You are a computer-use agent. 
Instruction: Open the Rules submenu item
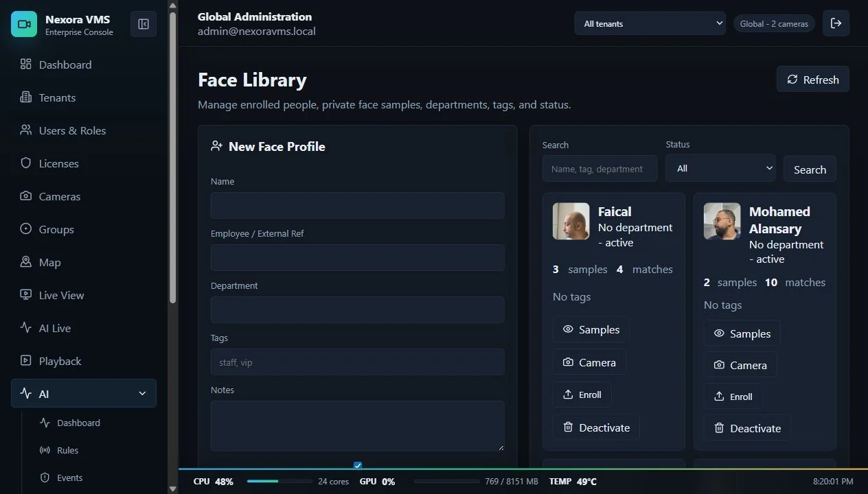pyautogui.click(x=95, y=450)
